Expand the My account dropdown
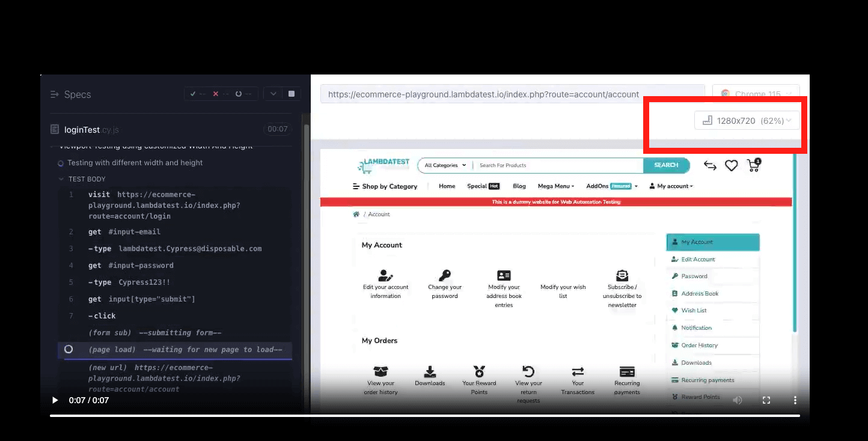 671,186
